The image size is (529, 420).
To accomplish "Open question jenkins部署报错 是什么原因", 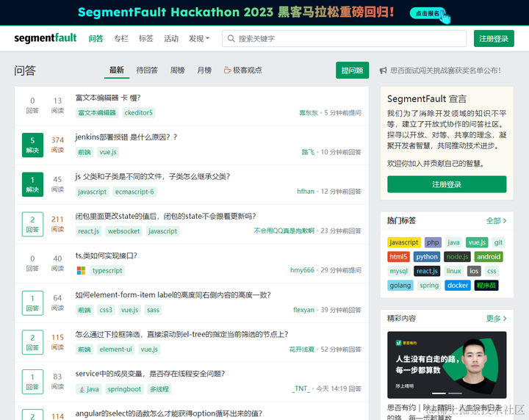I will 126,137.
